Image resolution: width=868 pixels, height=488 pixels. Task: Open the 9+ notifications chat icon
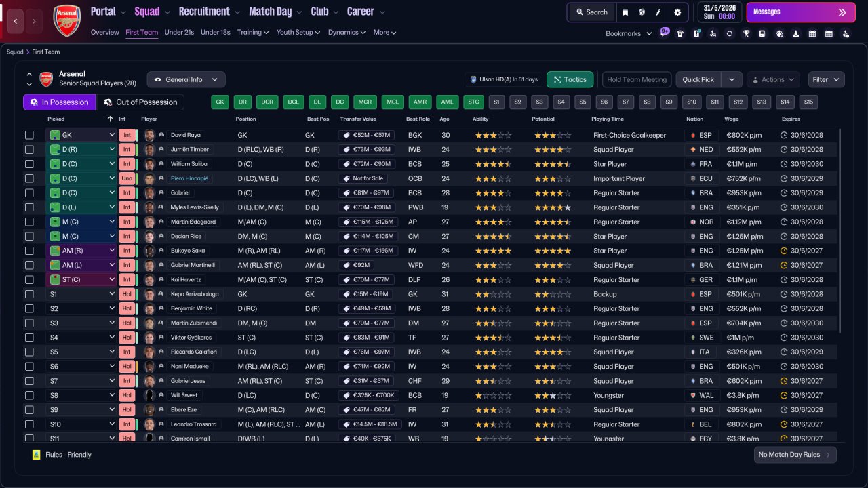pyautogui.click(x=665, y=31)
